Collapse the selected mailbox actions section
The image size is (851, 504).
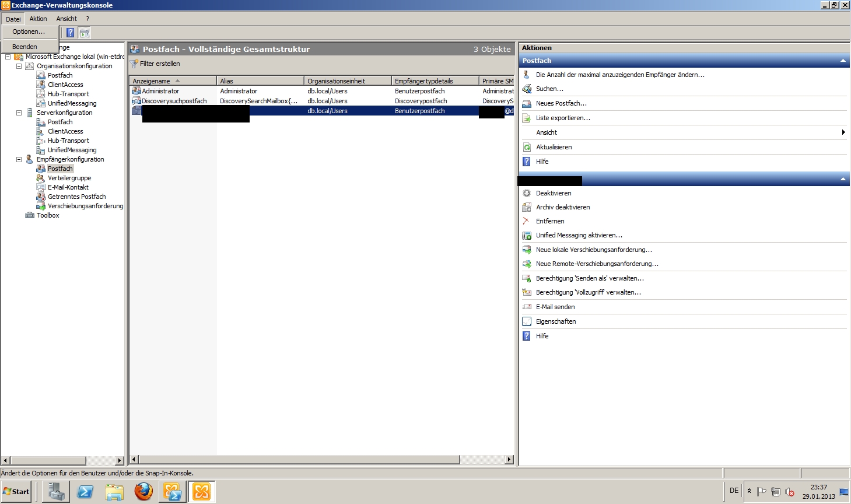click(x=843, y=179)
